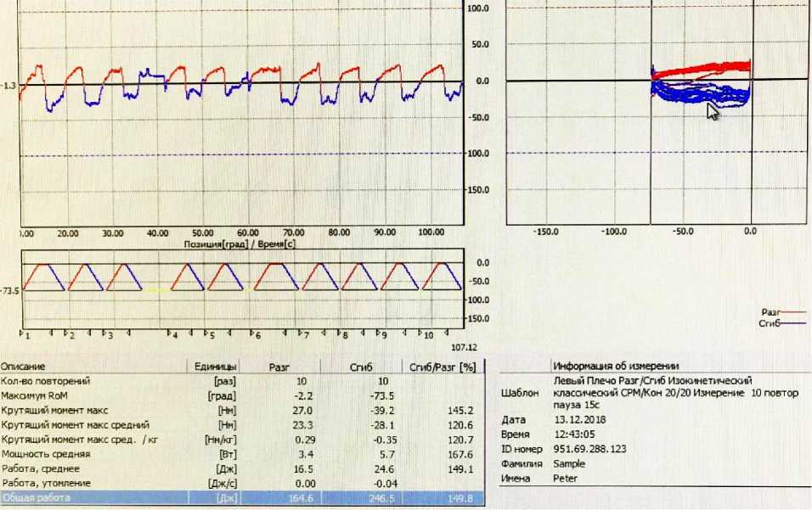Select the Крутящий момент макс средний row
812x510 pixels.
click(242, 424)
